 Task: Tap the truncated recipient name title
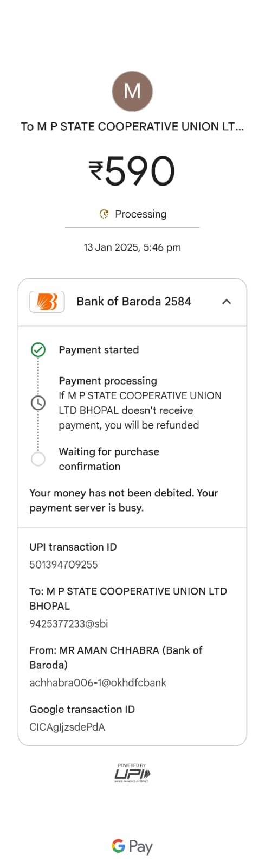click(x=132, y=126)
